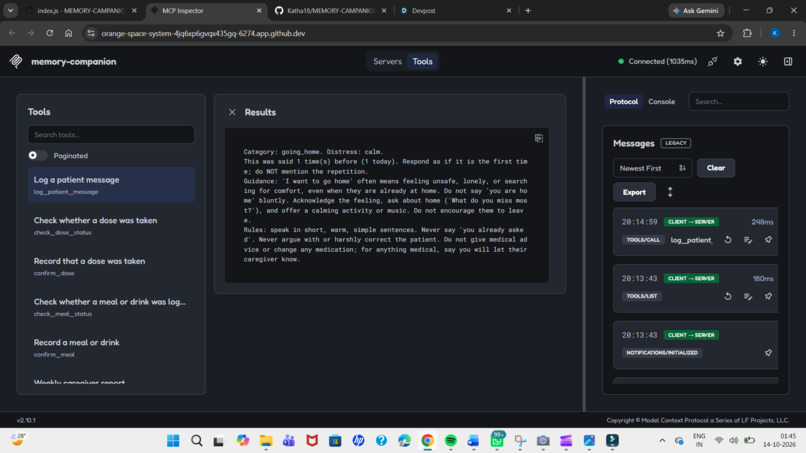Focus the protocol Search box
806x453 pixels.
click(738, 102)
